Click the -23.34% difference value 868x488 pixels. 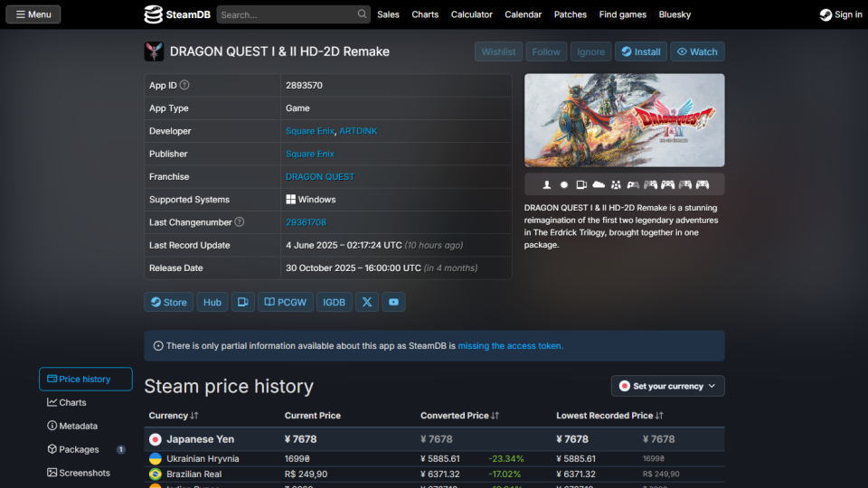506,459
